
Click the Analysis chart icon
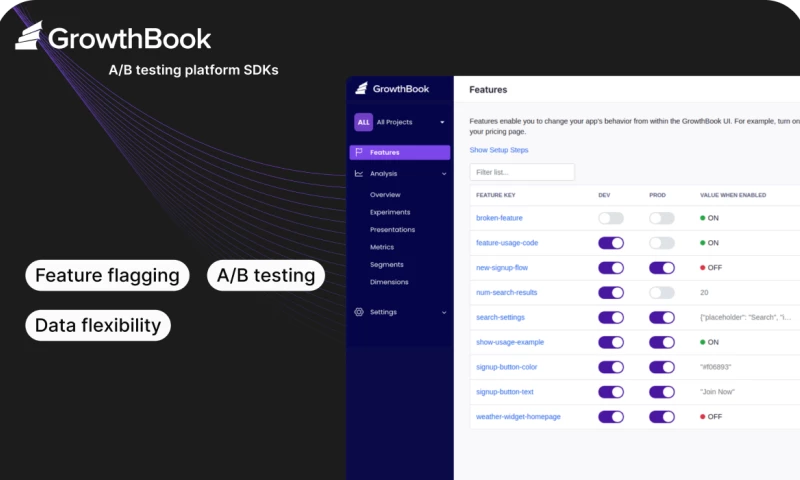[x=359, y=173]
